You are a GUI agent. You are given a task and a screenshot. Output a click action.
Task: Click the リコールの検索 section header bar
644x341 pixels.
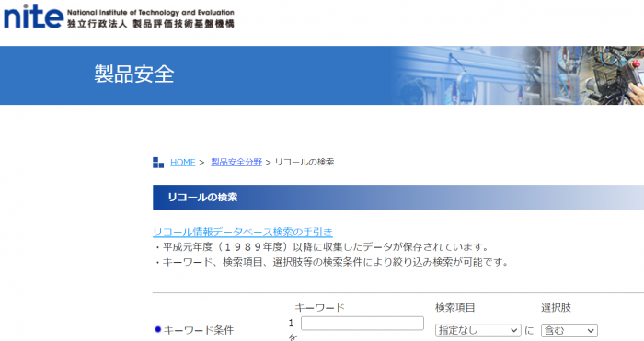pos(398,198)
